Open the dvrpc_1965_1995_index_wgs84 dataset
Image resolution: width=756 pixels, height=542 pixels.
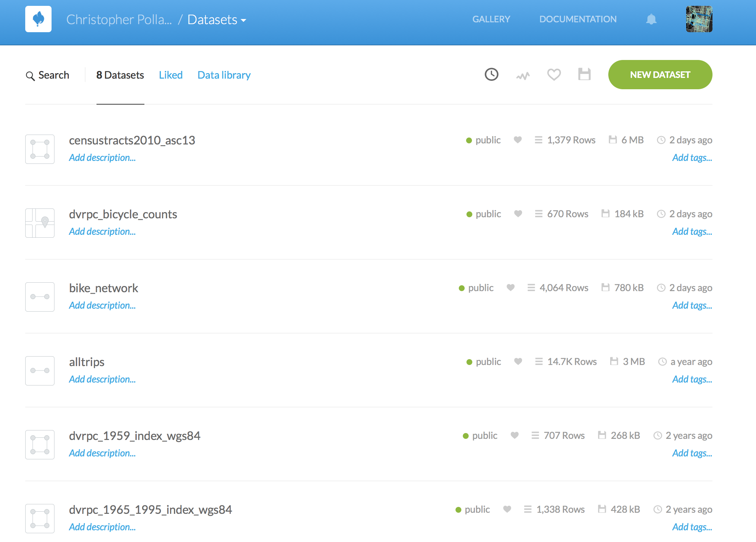point(150,509)
